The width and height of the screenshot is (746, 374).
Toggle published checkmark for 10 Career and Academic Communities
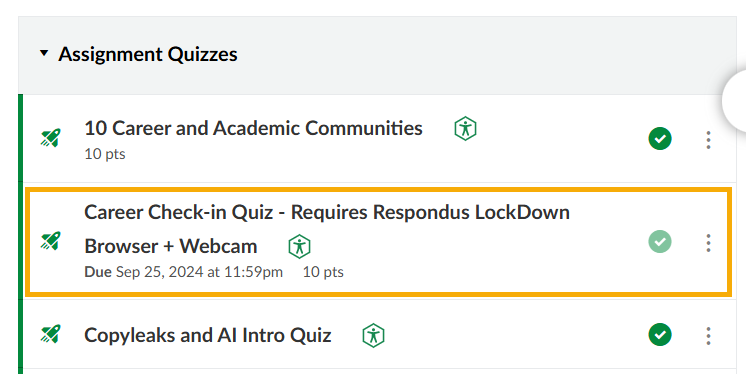pyautogui.click(x=660, y=138)
